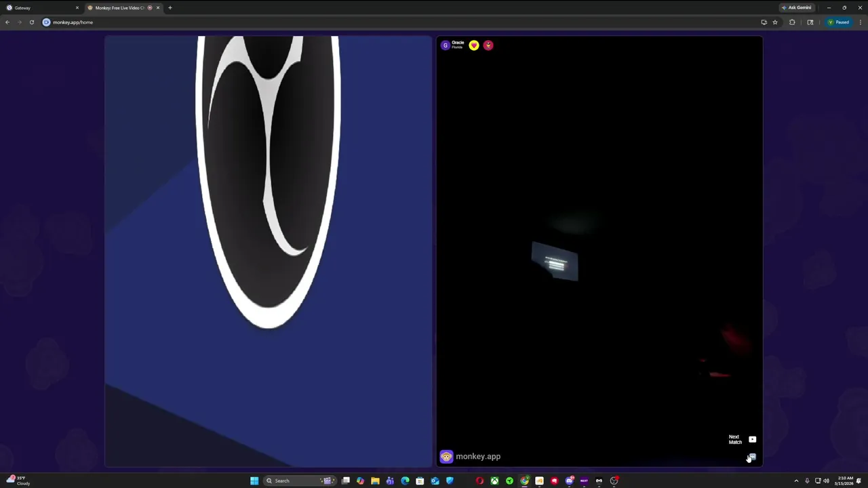Open File Explorer from taskbar
The image size is (868, 488).
pyautogui.click(x=375, y=481)
